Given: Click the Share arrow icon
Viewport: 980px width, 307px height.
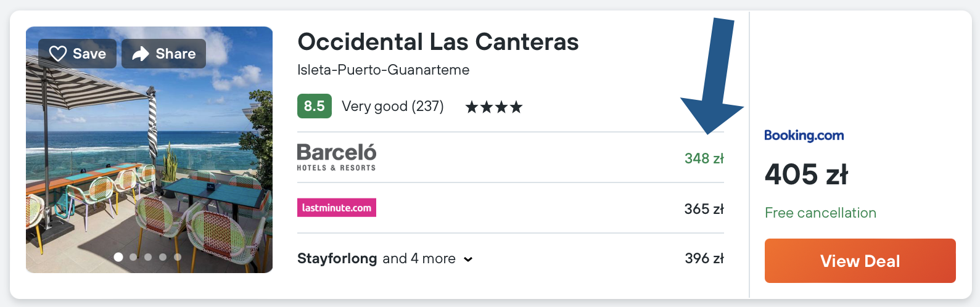Looking at the screenshot, I should [x=141, y=54].
